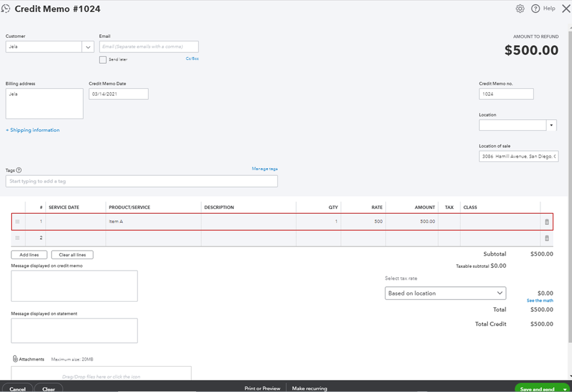The height and width of the screenshot is (392, 572).
Task: Open Print or Preview
Action: (262, 389)
